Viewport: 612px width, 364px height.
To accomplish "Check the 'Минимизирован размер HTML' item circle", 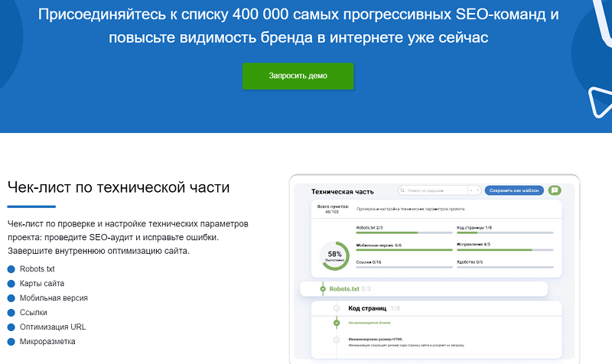I will coord(337,340).
